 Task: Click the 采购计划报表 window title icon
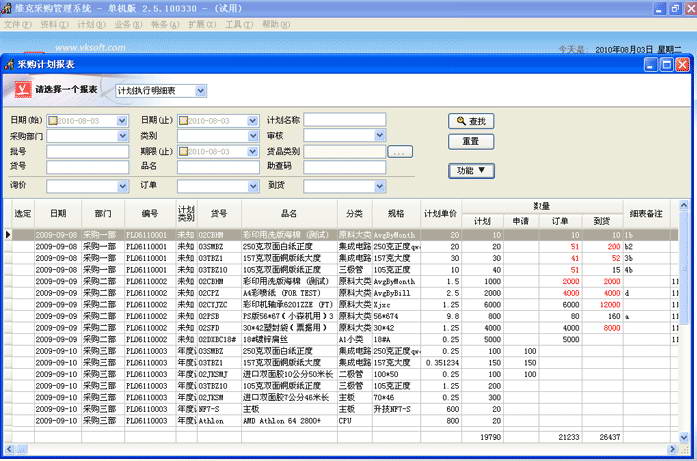(x=9, y=64)
